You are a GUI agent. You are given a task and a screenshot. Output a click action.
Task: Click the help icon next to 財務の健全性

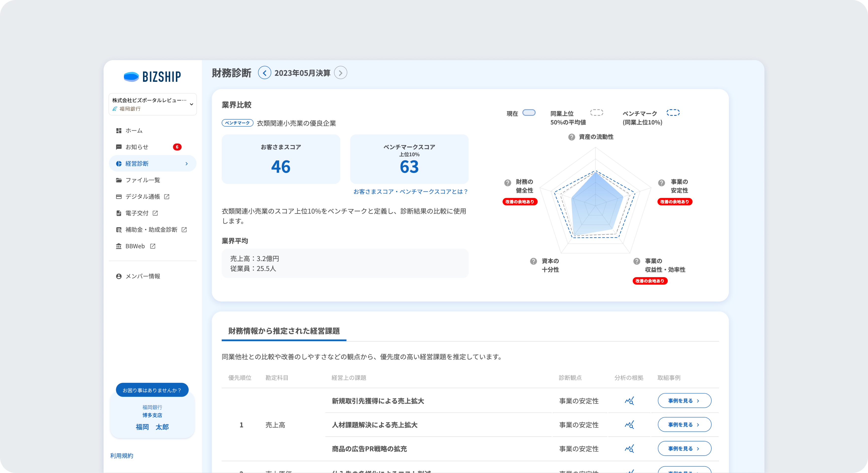[507, 183]
